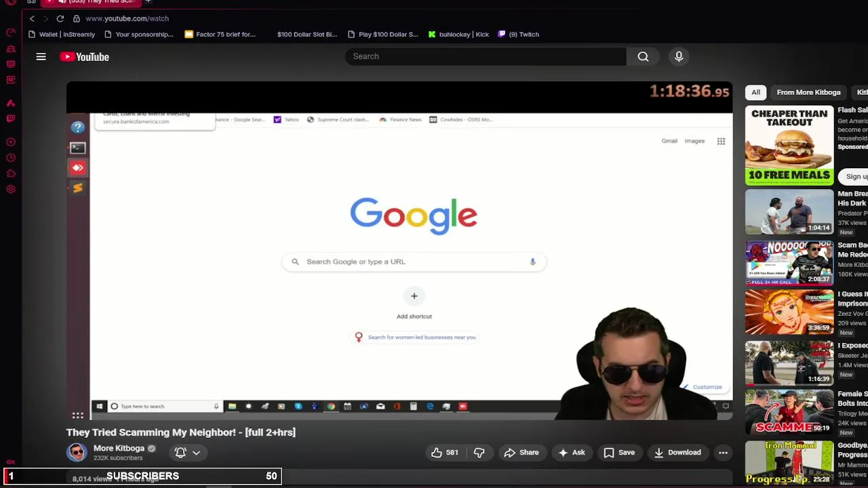
Task: Focus the YouTube Search input field
Action: pyautogui.click(x=486, y=57)
